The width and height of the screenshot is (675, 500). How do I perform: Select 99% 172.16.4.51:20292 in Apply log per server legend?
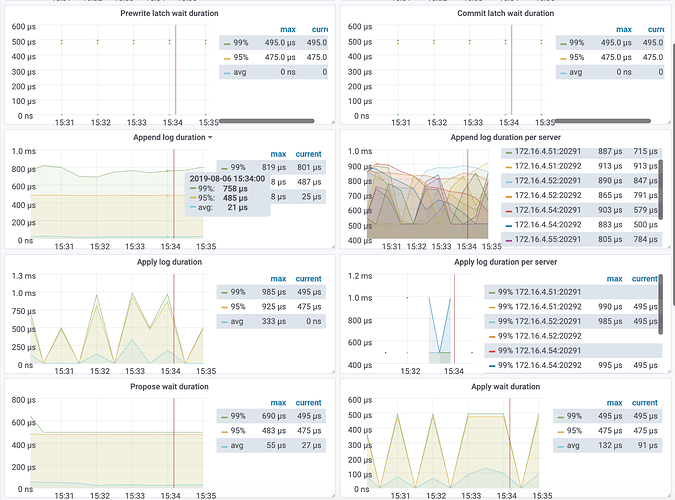[539, 307]
